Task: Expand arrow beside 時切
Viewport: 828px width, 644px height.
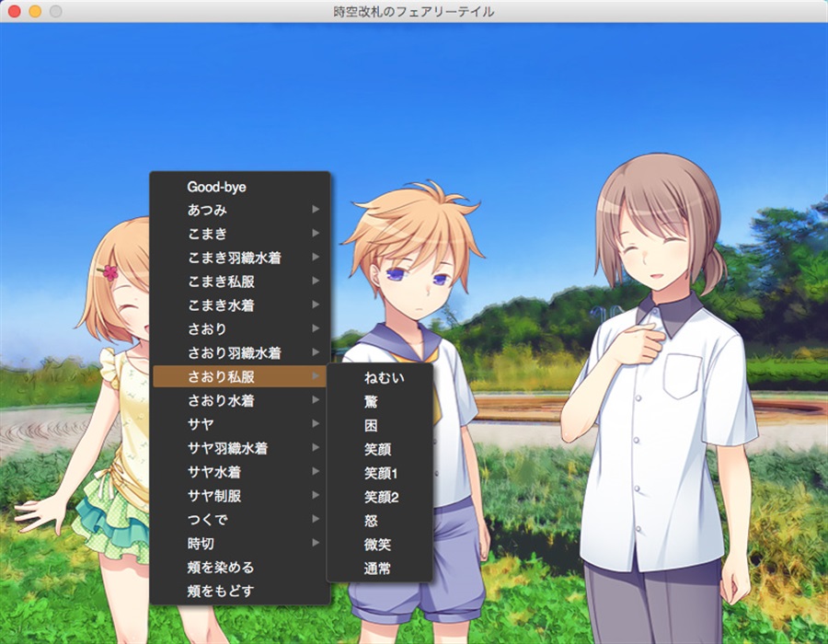Action: [316, 543]
